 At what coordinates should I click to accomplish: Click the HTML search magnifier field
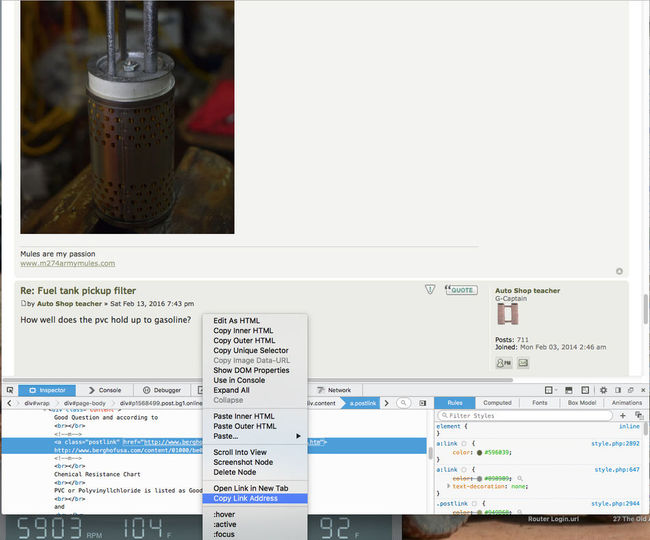tap(403, 403)
